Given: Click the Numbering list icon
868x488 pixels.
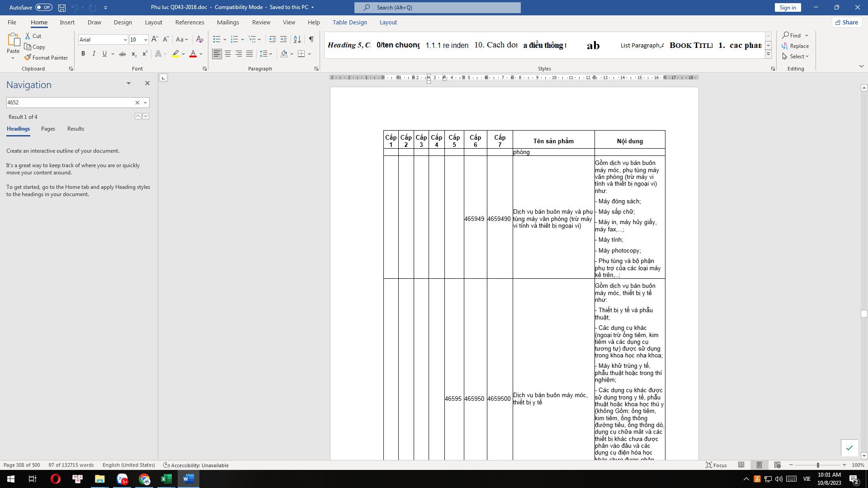Looking at the screenshot, I should 234,39.
